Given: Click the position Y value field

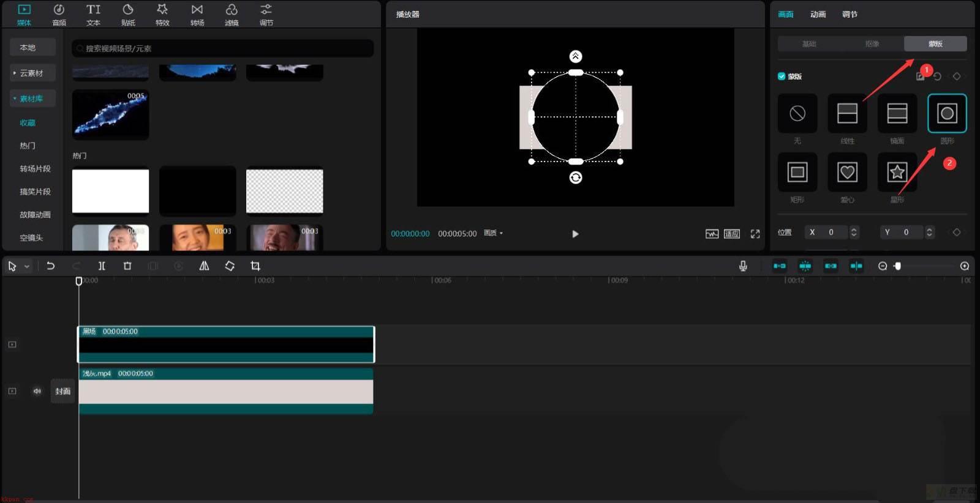Looking at the screenshot, I should click(x=902, y=232).
